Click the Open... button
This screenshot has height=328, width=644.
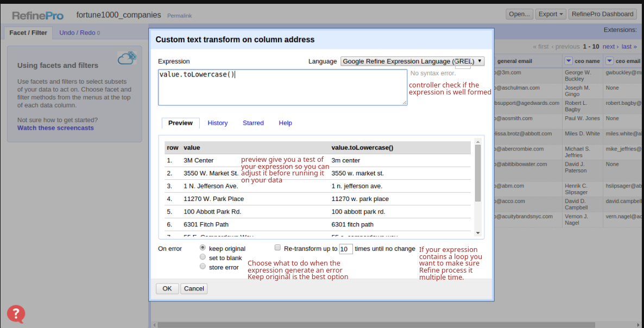tap(520, 14)
